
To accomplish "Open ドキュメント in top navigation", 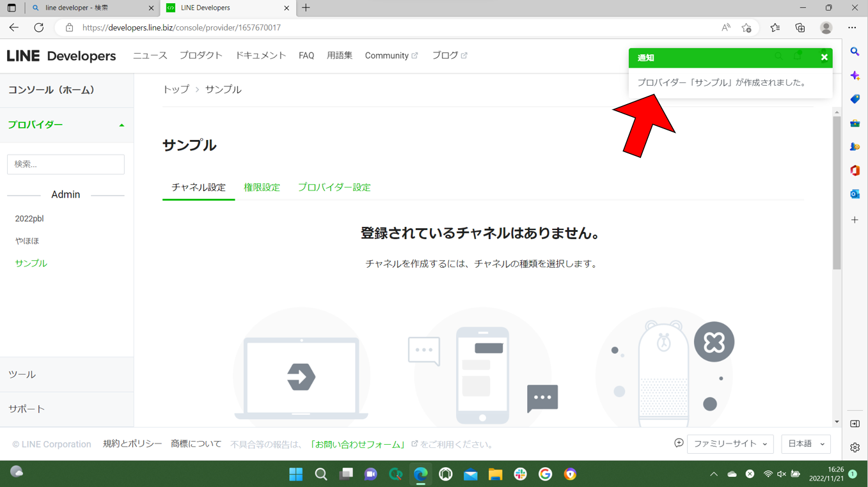I will pos(260,56).
